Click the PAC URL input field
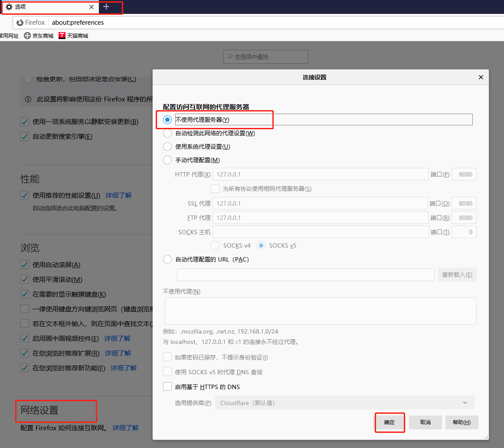The image size is (504, 448). click(306, 275)
